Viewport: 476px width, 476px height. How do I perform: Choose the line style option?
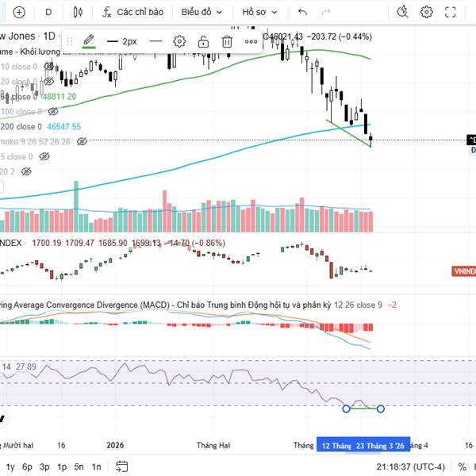pyautogui.click(x=156, y=41)
